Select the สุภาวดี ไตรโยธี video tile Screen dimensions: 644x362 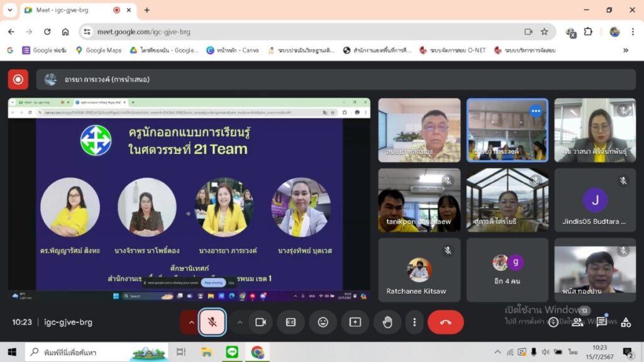tap(508, 200)
